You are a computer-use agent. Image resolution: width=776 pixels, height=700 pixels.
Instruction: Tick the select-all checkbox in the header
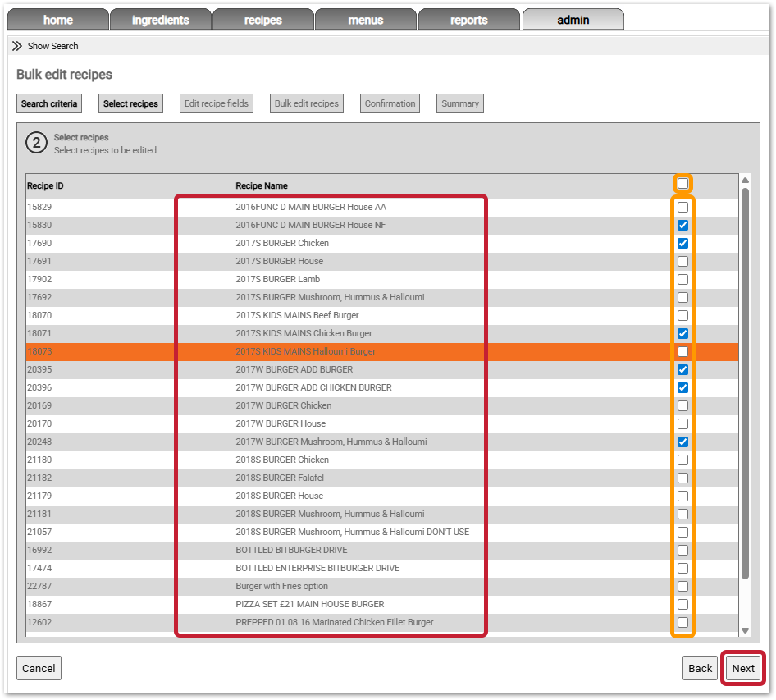682,185
